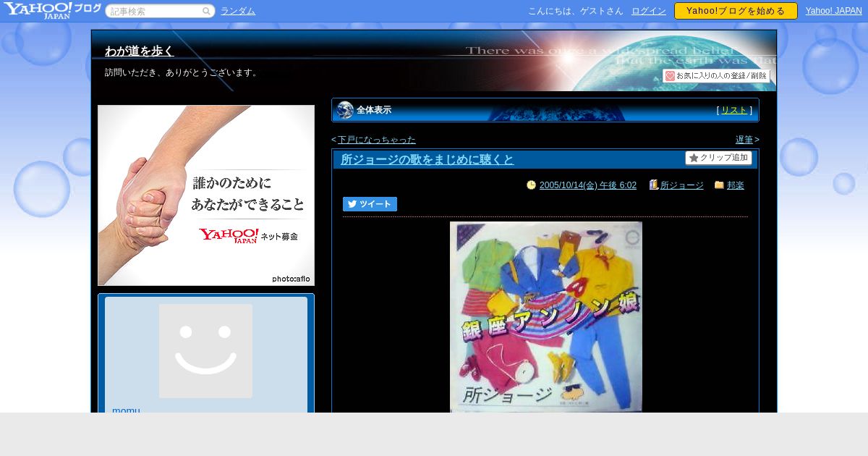
Task: Open the わが道を歩く blog title
Action: coord(140,51)
